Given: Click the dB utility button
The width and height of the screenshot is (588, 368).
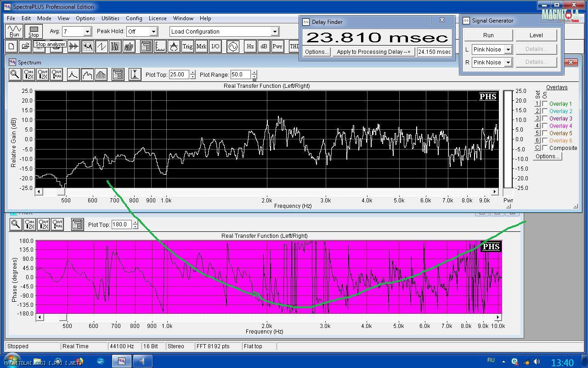Looking at the screenshot, I should pyautogui.click(x=264, y=46).
